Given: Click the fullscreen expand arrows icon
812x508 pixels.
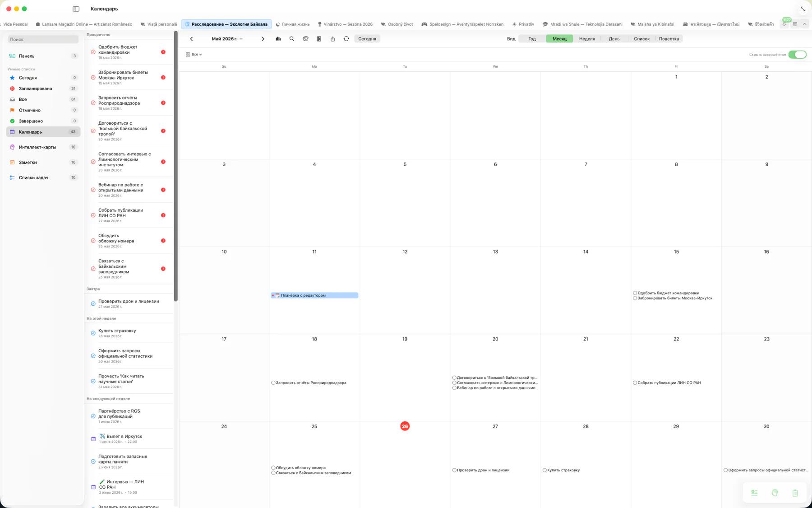Looking at the screenshot, I should coord(803,9).
